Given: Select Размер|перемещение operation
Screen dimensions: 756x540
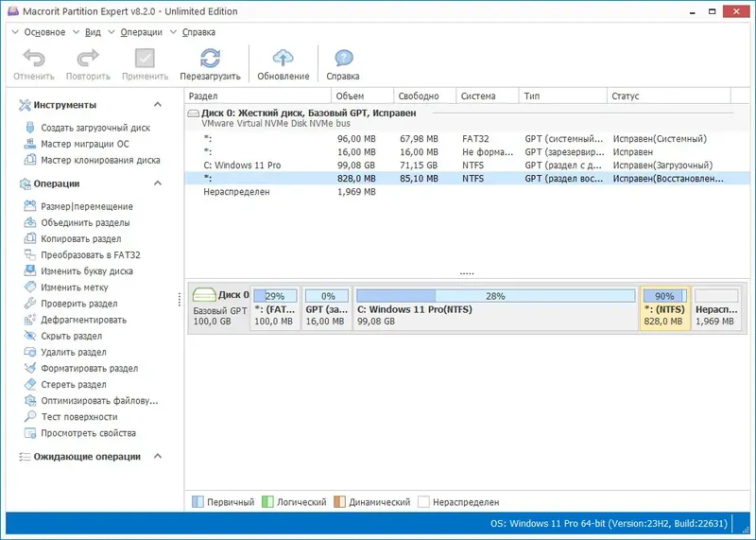Looking at the screenshot, I should click(x=87, y=206).
